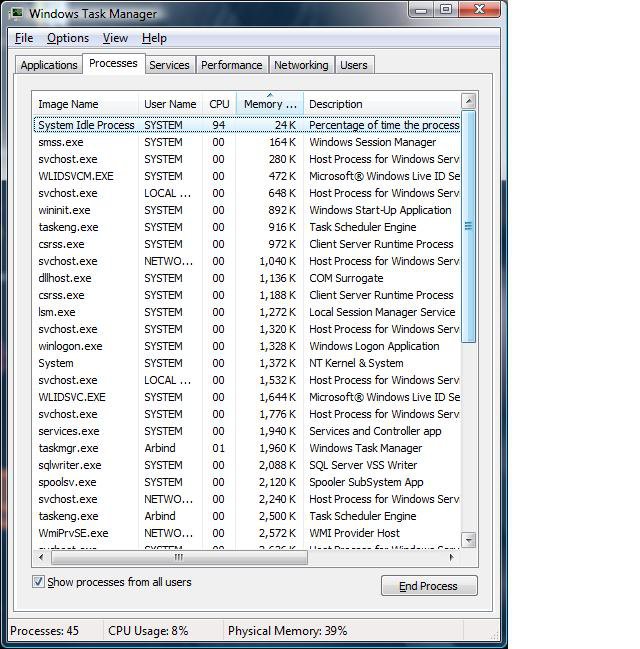Sort by Memory column header
The image size is (640, 649).
tap(270, 104)
